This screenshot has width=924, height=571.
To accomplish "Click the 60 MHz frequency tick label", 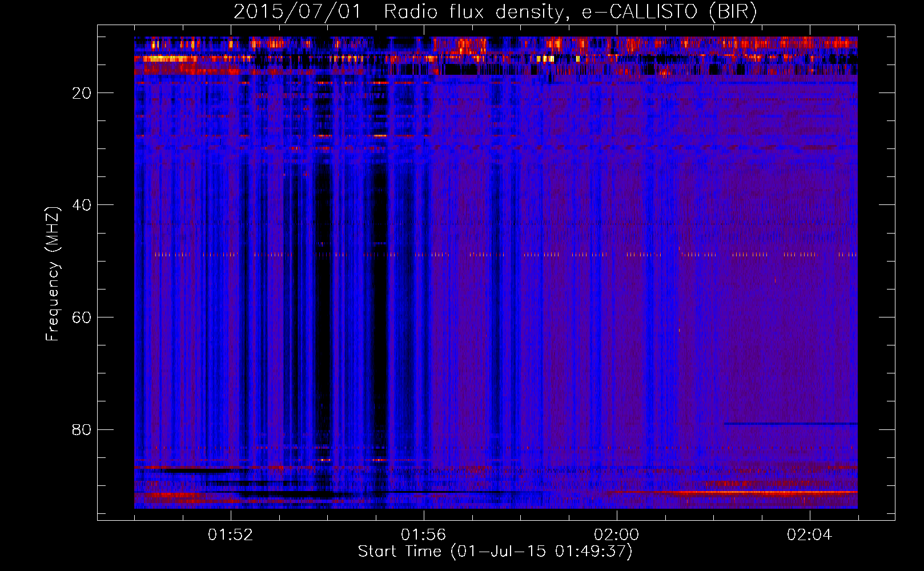I will tap(82, 317).
